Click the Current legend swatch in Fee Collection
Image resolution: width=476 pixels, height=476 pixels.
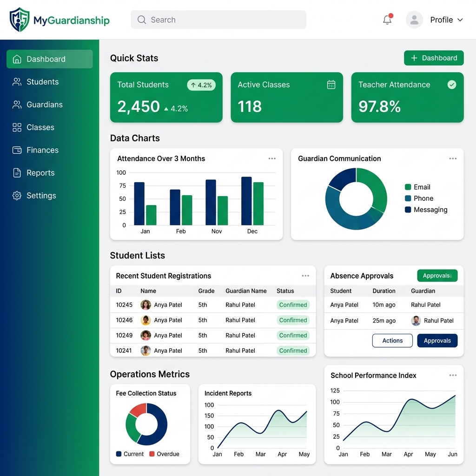pos(119,454)
